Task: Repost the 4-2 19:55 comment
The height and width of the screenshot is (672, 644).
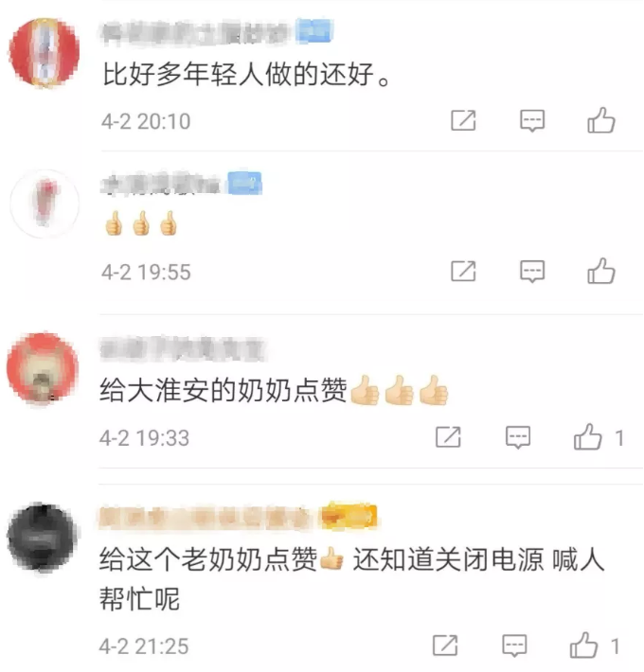Action: (x=463, y=272)
